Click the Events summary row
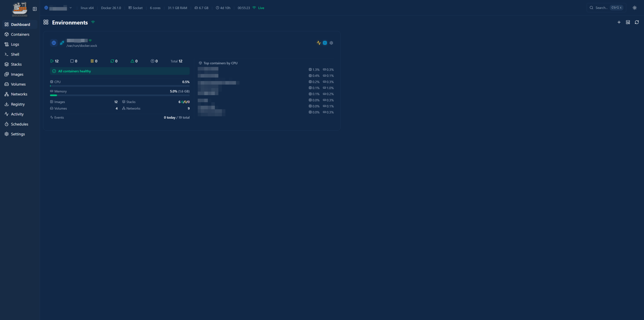 [x=120, y=118]
